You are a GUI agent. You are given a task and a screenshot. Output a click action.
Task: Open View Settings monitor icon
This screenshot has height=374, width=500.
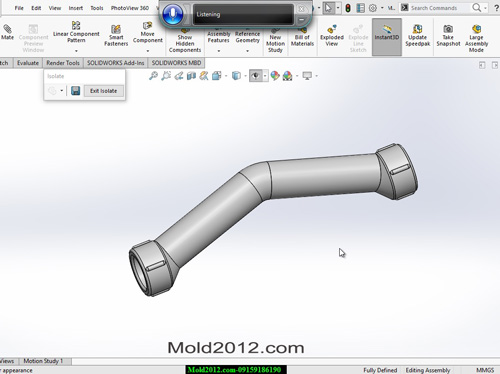[307, 76]
